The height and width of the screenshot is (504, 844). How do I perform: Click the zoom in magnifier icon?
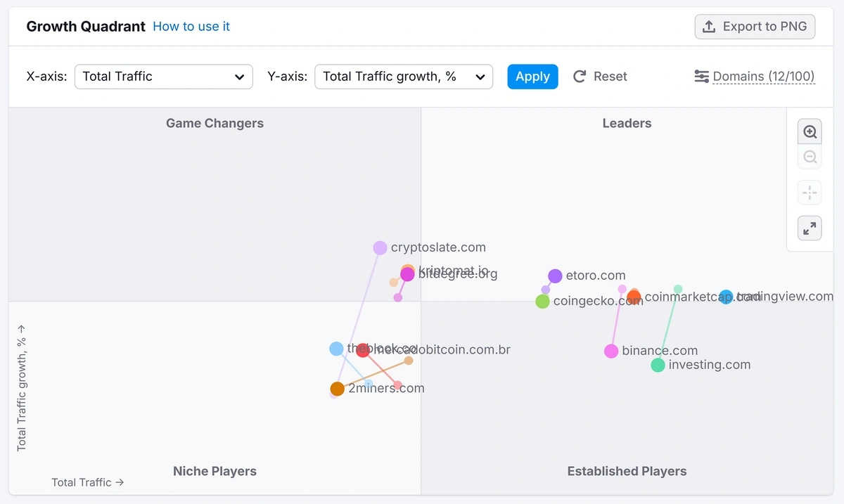click(x=810, y=131)
